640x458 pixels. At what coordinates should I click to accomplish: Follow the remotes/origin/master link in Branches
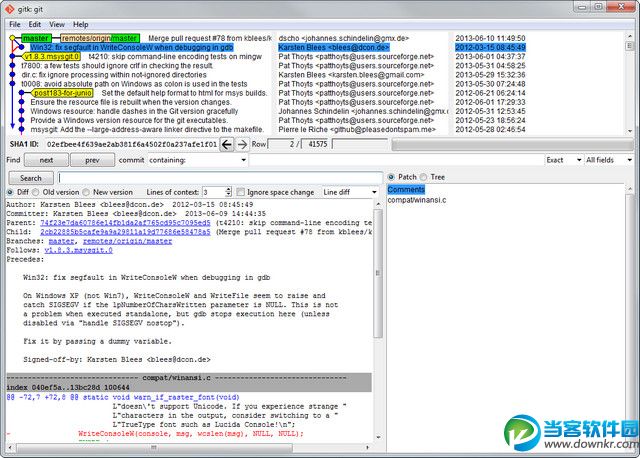click(127, 241)
